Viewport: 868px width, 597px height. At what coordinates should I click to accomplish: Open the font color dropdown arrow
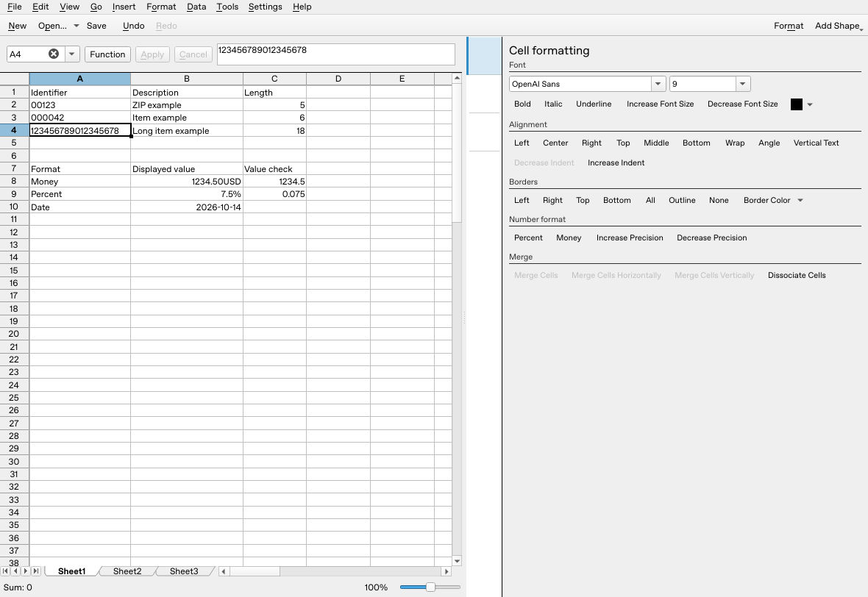point(810,104)
